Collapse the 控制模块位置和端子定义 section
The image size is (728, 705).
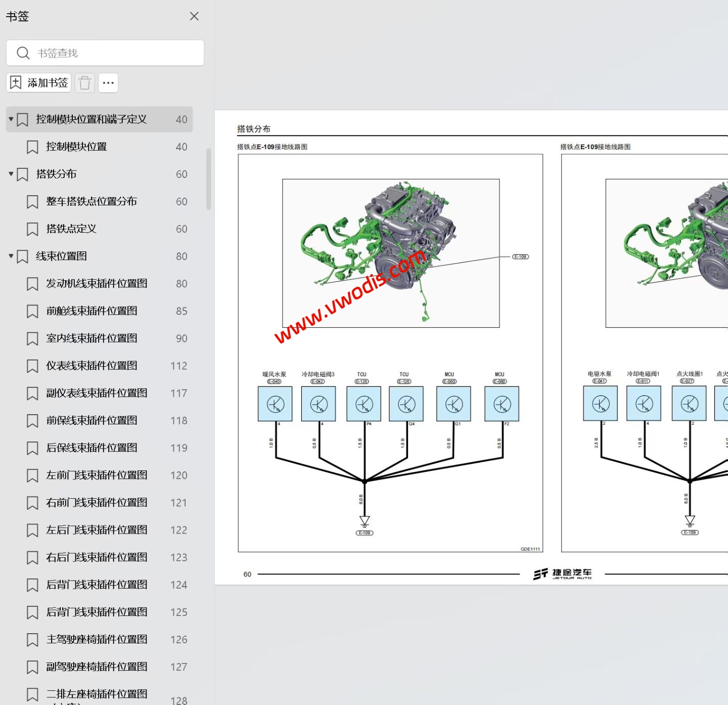tap(11, 119)
